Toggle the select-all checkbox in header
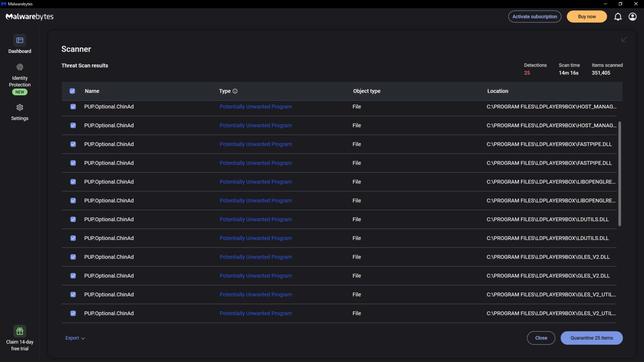Image resolution: width=644 pixels, height=362 pixels. click(x=72, y=91)
